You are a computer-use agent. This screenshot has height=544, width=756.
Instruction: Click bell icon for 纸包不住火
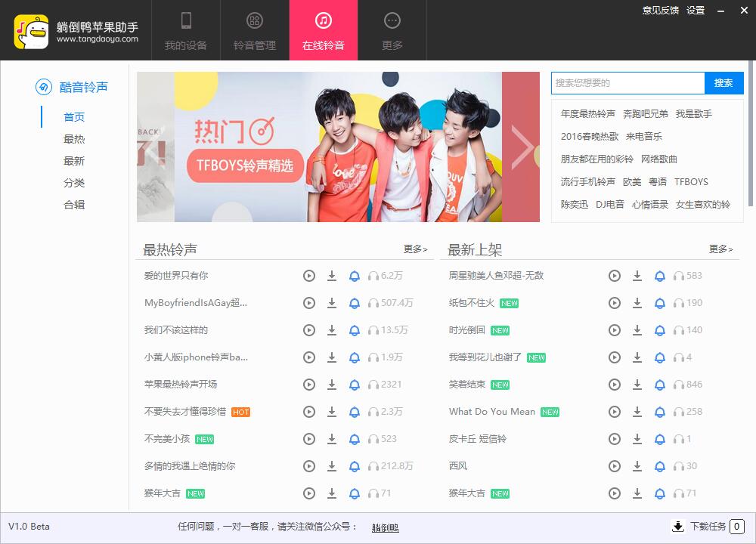[x=660, y=303]
